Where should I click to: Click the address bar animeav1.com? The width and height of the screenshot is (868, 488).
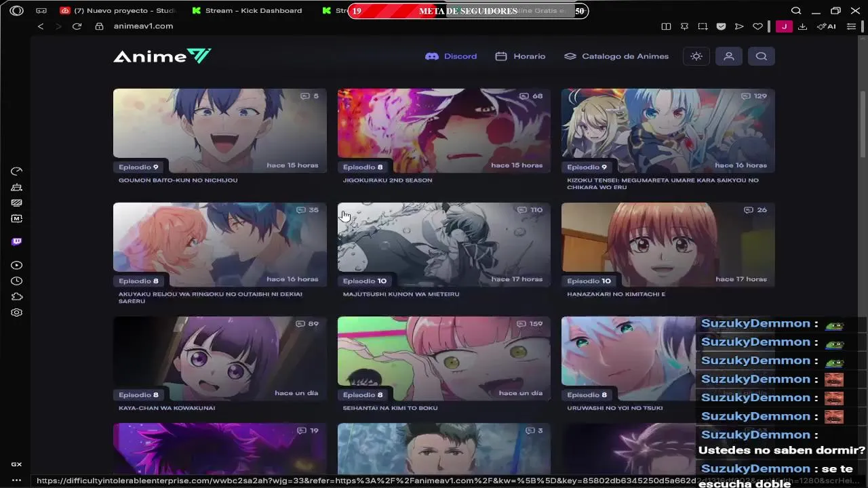click(x=143, y=26)
